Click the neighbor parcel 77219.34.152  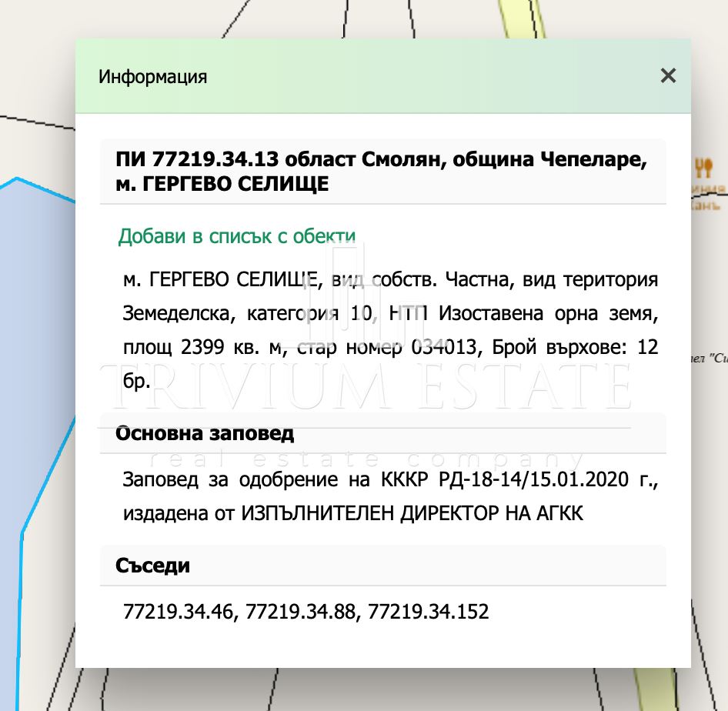[x=428, y=612]
